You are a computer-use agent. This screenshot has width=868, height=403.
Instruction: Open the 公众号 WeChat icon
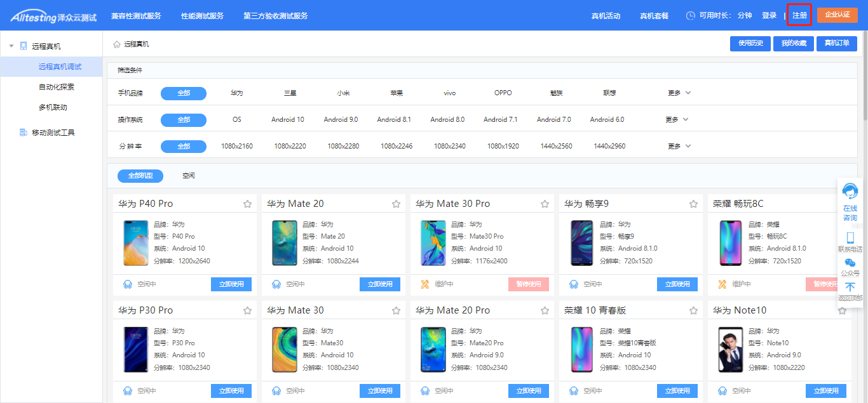[850, 262]
